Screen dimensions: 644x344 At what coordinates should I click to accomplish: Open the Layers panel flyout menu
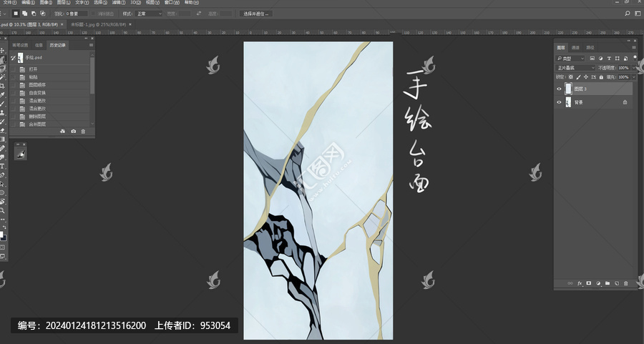pos(634,48)
